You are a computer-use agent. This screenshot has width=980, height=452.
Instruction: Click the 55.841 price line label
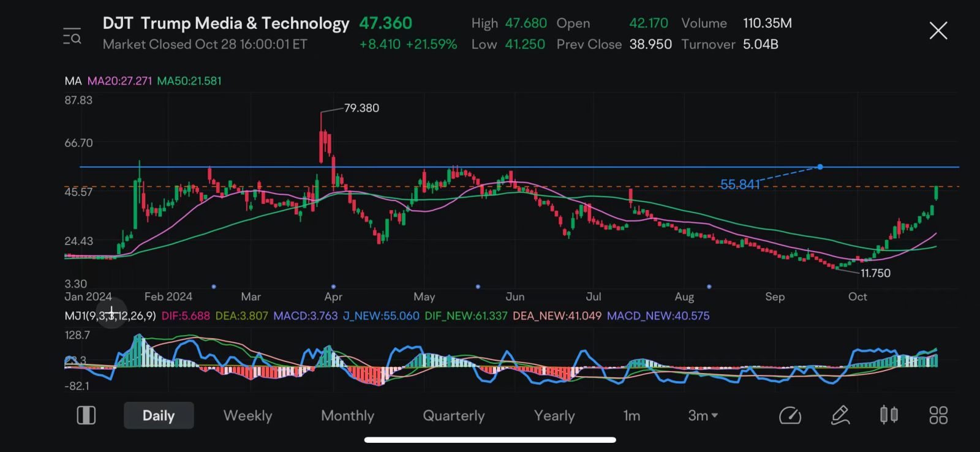739,184
